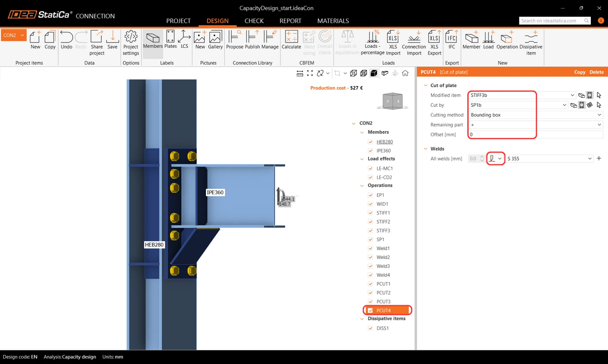Add a new Load
The height and width of the screenshot is (364, 608).
point(488,40)
